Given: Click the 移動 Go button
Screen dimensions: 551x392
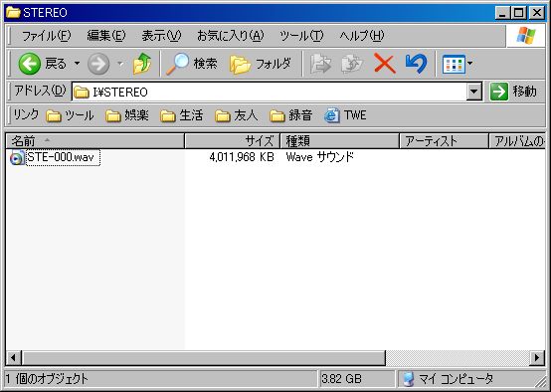Looking at the screenshot, I should click(x=513, y=92).
